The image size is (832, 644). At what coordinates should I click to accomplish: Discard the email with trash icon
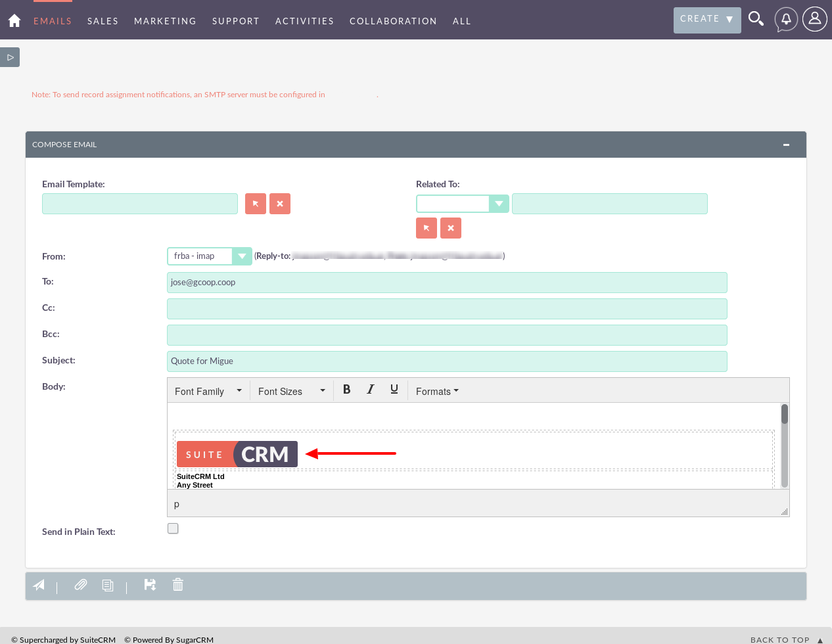(x=177, y=584)
